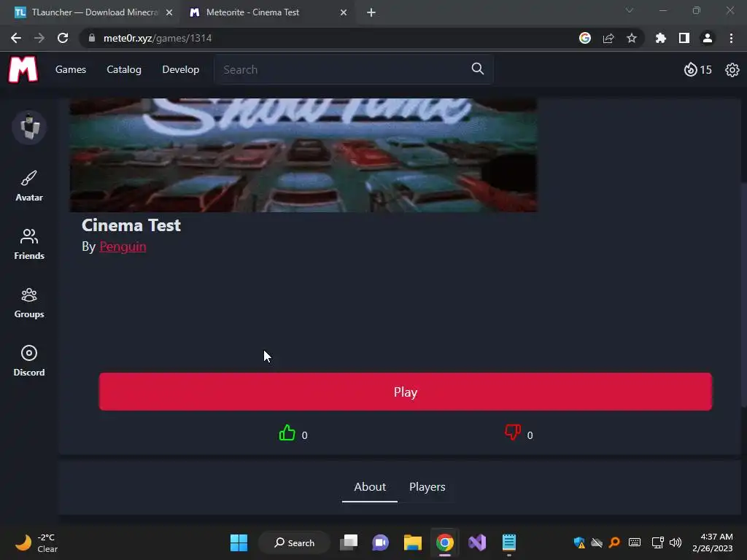Open the Groups sidebar page

coord(29,303)
